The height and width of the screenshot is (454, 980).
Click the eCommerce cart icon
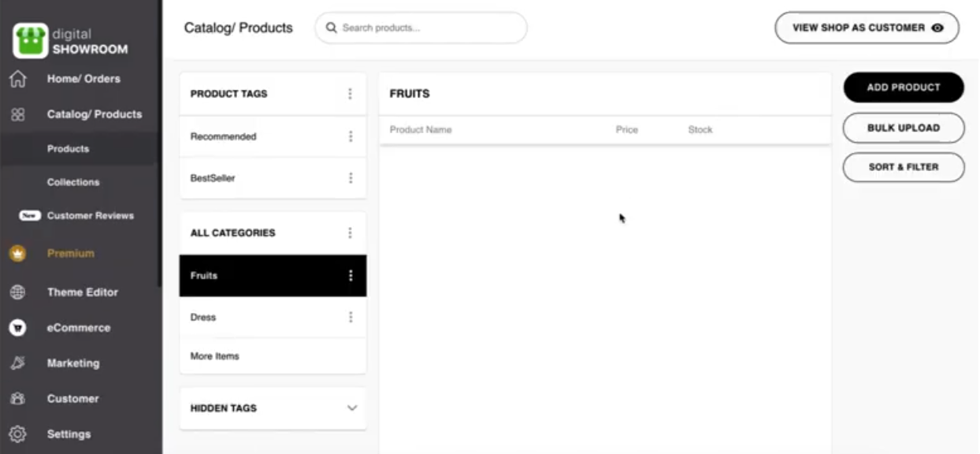(18, 328)
